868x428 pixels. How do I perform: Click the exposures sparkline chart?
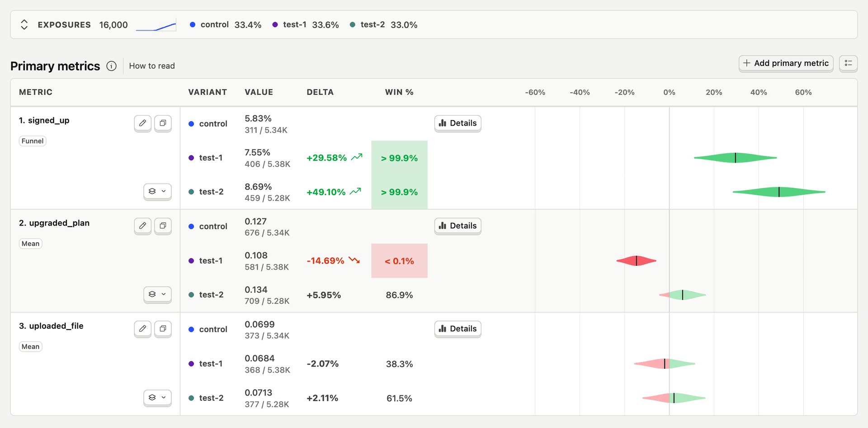156,26
